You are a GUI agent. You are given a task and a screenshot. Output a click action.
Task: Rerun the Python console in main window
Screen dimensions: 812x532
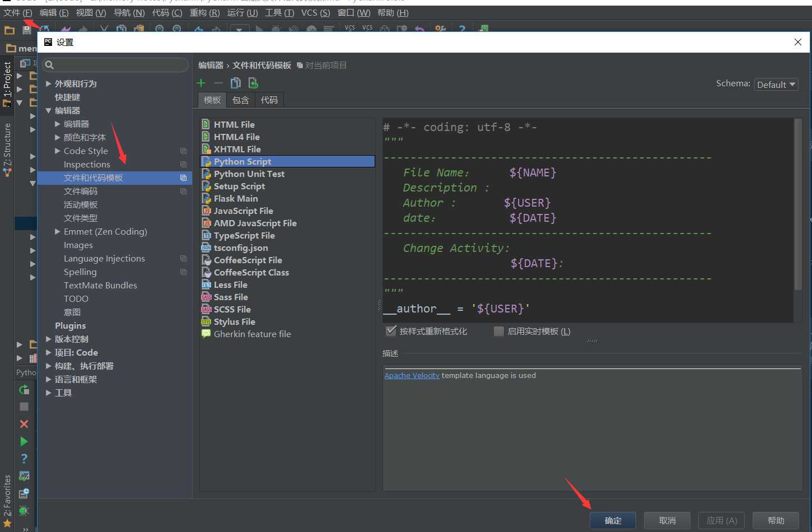(24, 389)
